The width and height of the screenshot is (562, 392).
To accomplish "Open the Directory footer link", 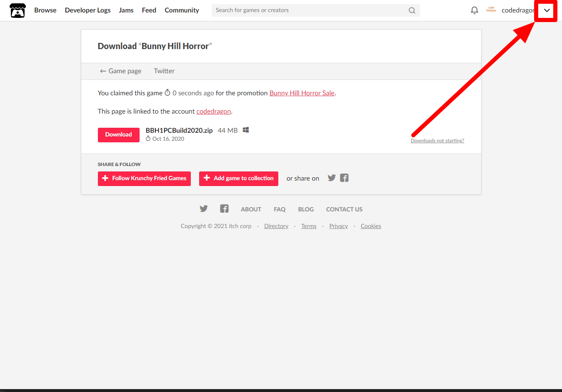I will click(276, 226).
